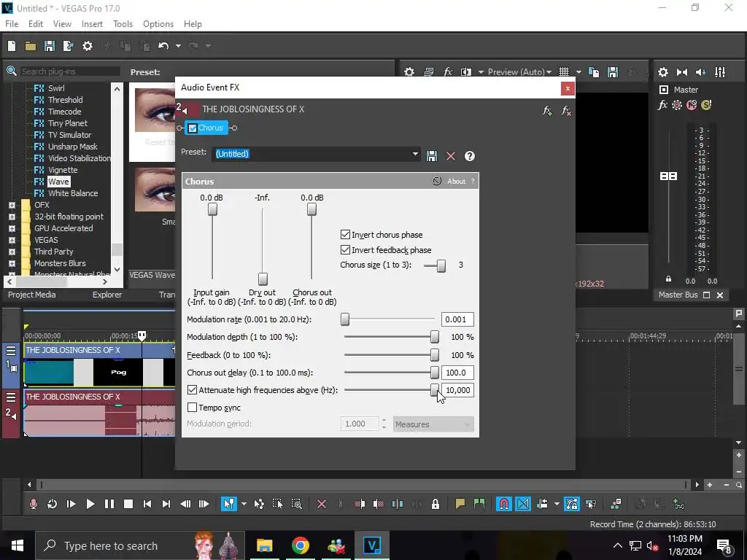
Task: Select the Vignette plug-in
Action: [x=63, y=170]
